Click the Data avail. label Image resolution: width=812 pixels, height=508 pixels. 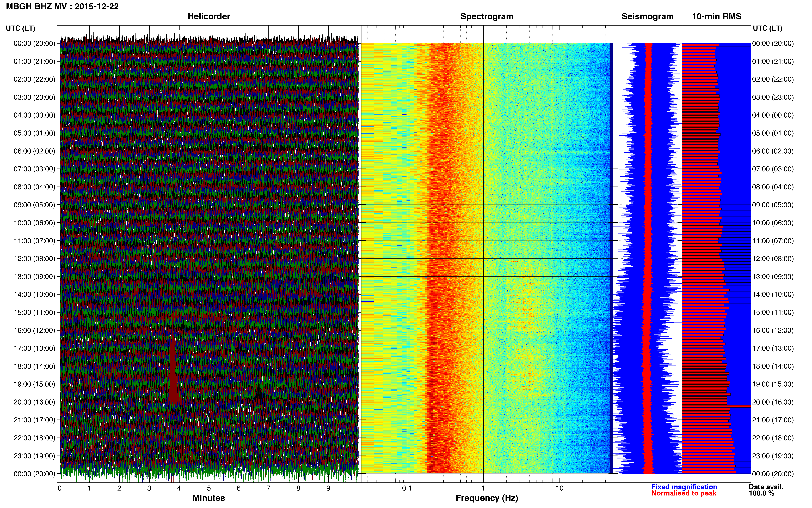766,487
